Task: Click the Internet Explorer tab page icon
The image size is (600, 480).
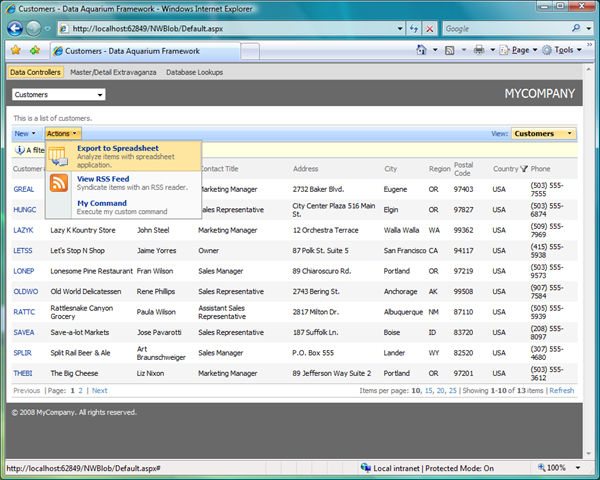Action: 58,51
